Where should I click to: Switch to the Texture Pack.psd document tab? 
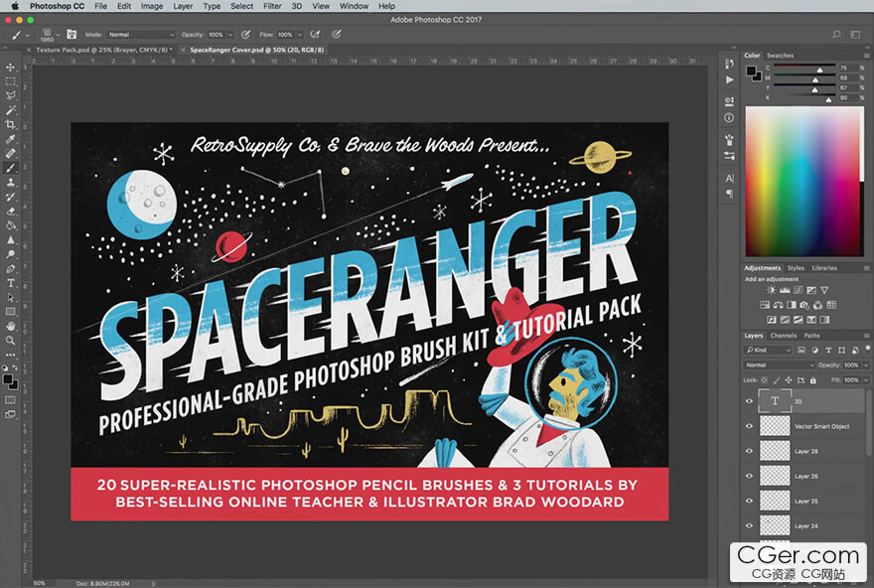[x=101, y=50]
